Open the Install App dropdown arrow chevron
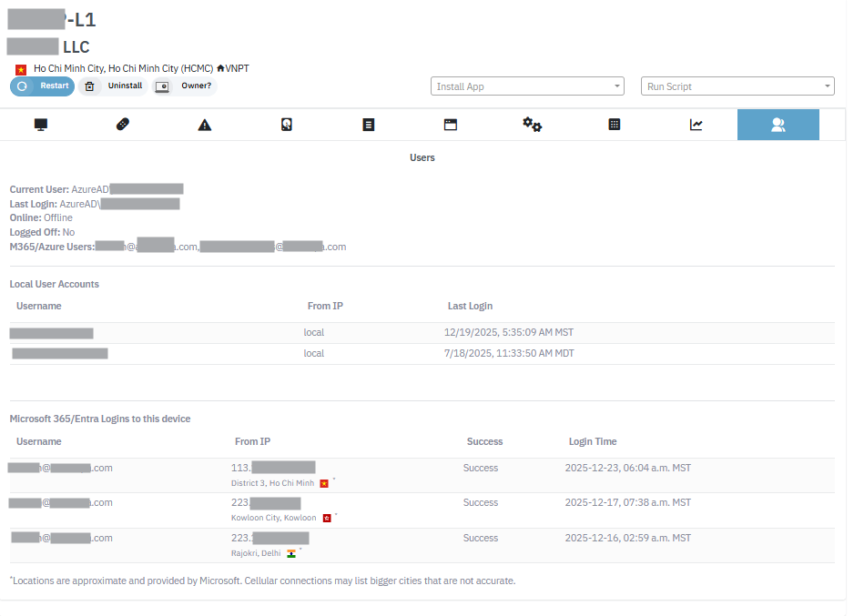854x616 pixels. coord(616,86)
